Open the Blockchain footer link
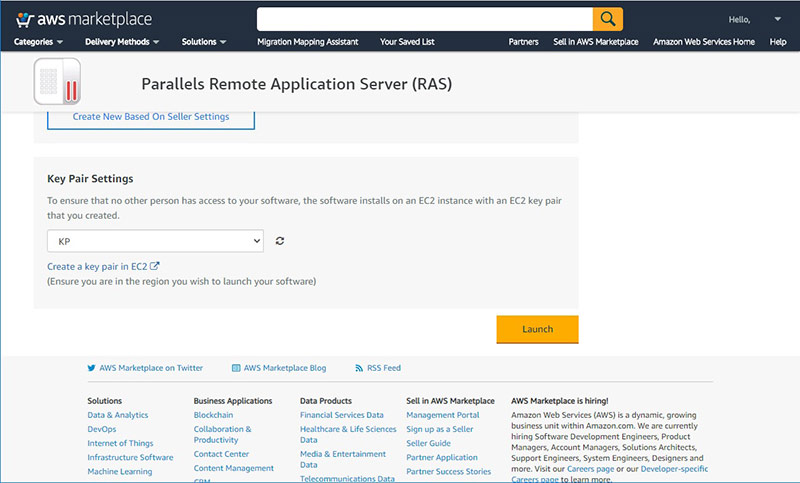This screenshot has width=800, height=483. pos(213,415)
